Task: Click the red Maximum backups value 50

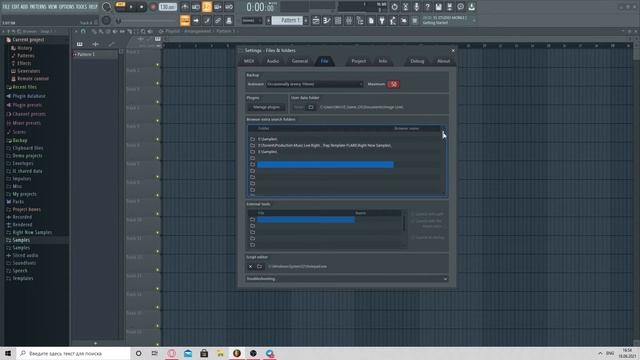Action: [x=393, y=84]
